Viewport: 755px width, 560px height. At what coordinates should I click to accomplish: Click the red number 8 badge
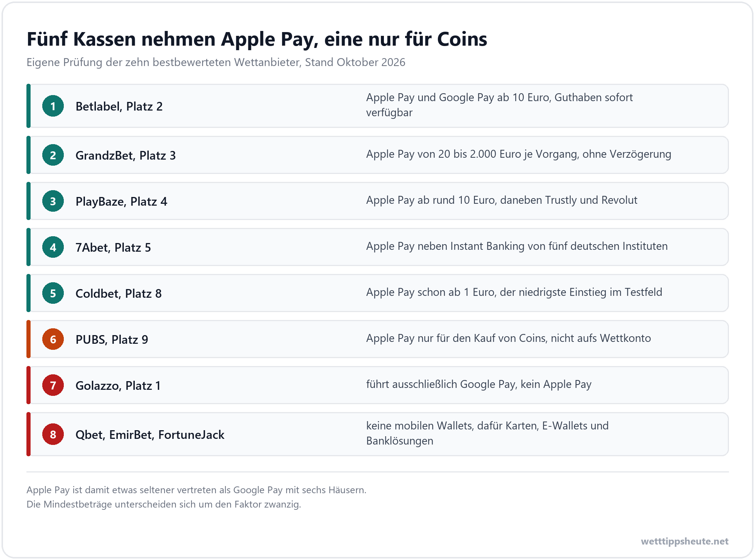53,434
